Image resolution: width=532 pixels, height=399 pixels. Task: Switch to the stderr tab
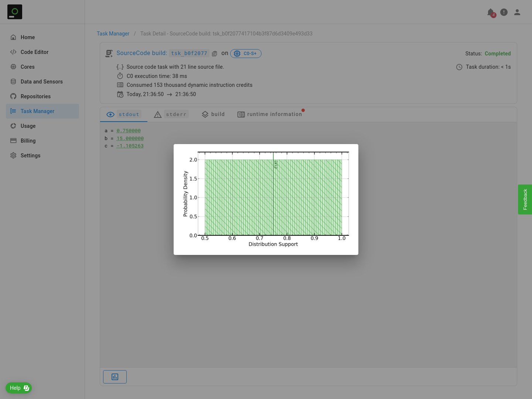click(171, 115)
